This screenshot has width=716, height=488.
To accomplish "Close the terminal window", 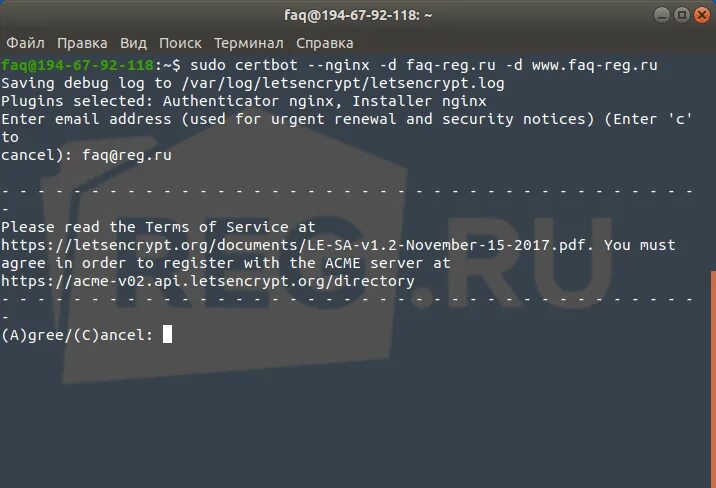I will 702,15.
